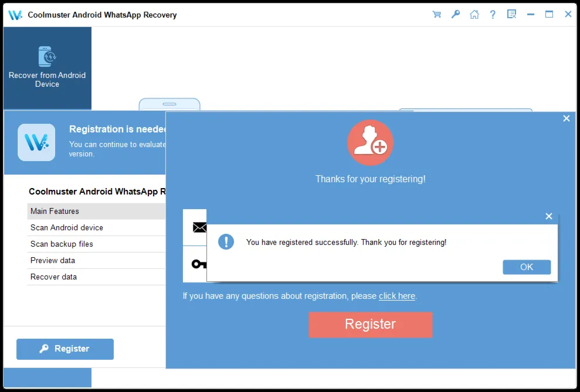This screenshot has width=580, height=392.
Task: Close the Coolmuster main window
Action: point(568,15)
